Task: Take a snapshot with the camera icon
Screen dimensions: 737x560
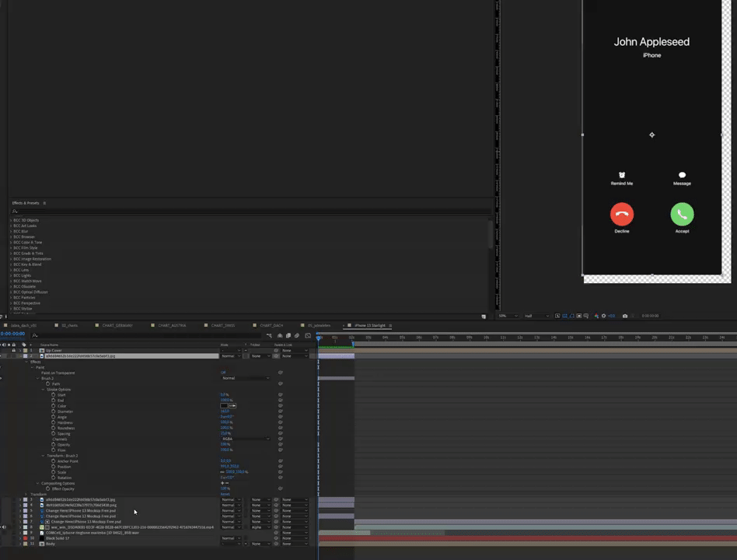Action: 625,316
